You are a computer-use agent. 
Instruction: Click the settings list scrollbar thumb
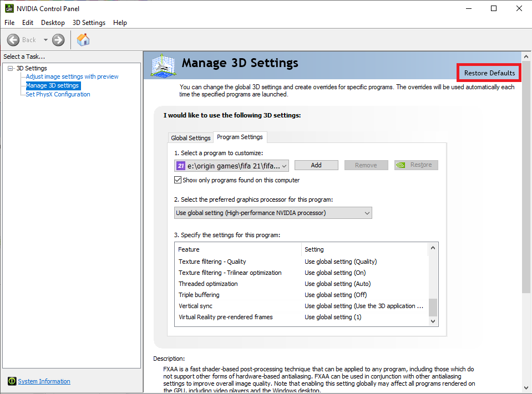433,307
